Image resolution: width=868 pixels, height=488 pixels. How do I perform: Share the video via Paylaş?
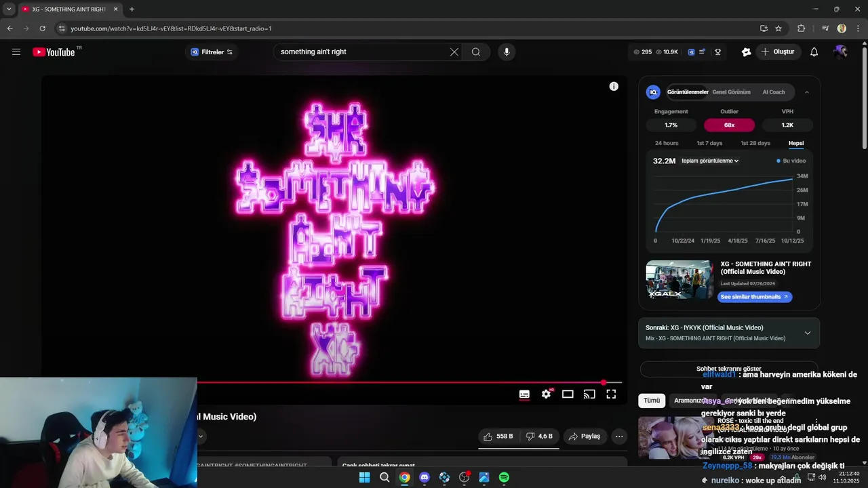pyautogui.click(x=584, y=436)
